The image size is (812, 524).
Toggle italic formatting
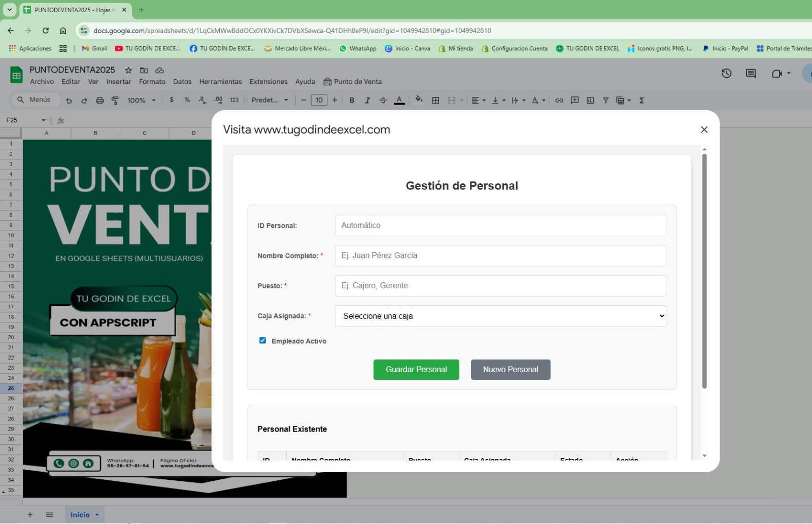[x=367, y=101]
